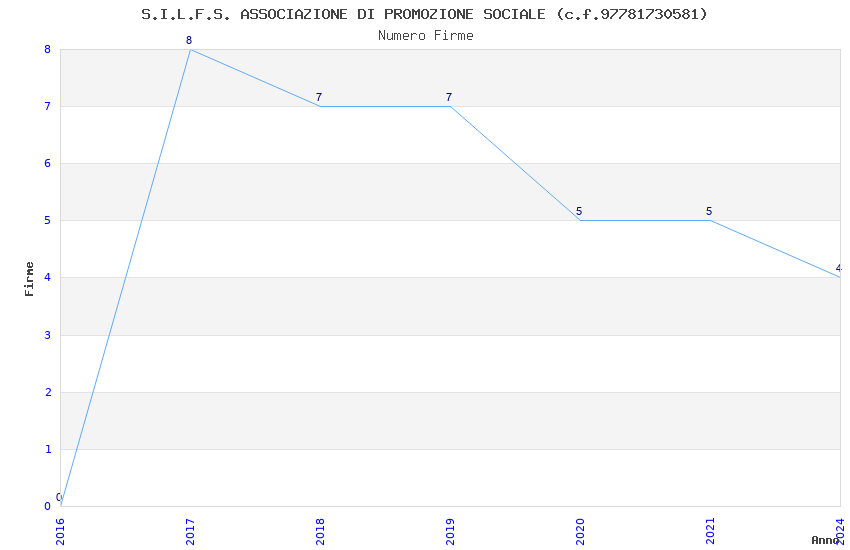Click the data label 7 above 2019
Screen dimensions: 850x550
tap(449, 97)
